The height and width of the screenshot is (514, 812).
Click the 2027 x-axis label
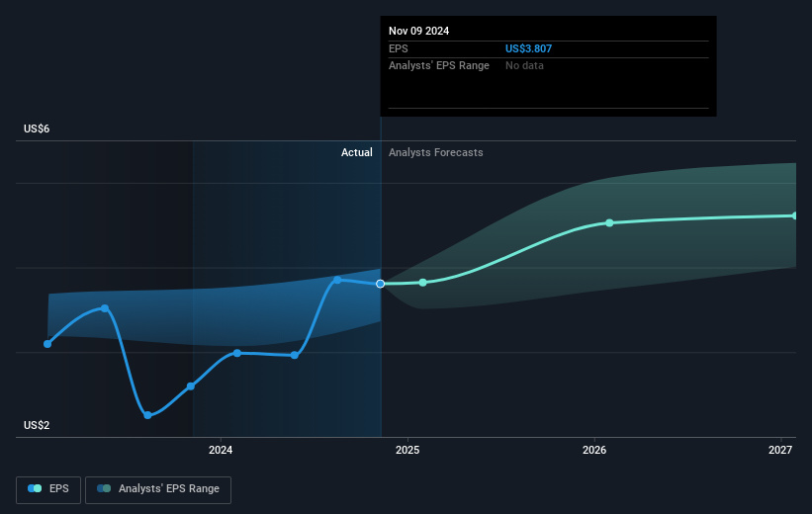(x=780, y=450)
